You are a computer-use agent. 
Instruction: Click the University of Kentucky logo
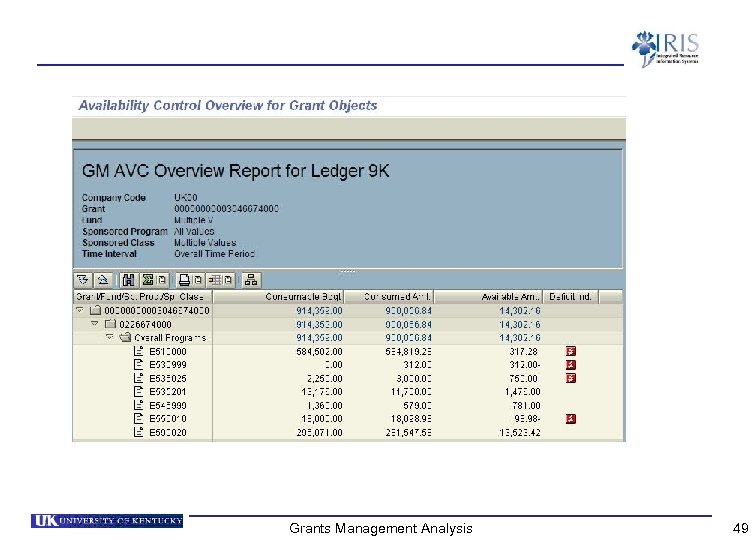coord(107,521)
